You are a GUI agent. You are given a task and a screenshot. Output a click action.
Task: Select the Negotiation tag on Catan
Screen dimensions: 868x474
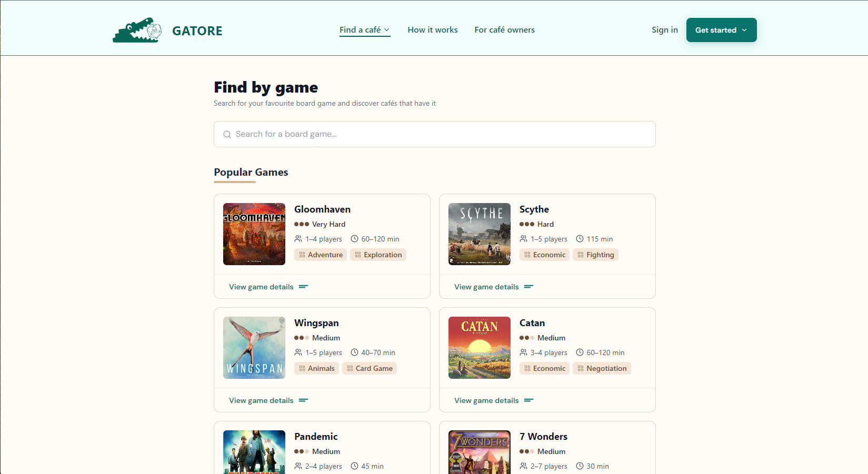point(602,368)
